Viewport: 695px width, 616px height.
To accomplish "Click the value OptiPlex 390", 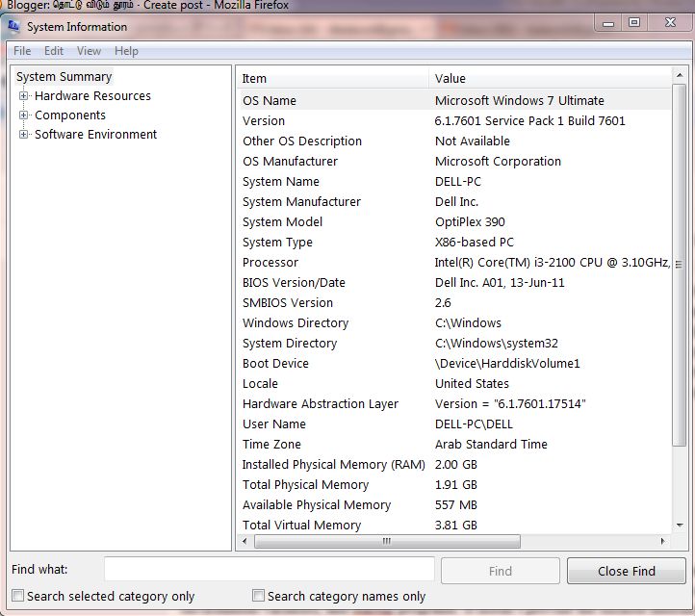I will click(x=470, y=222).
